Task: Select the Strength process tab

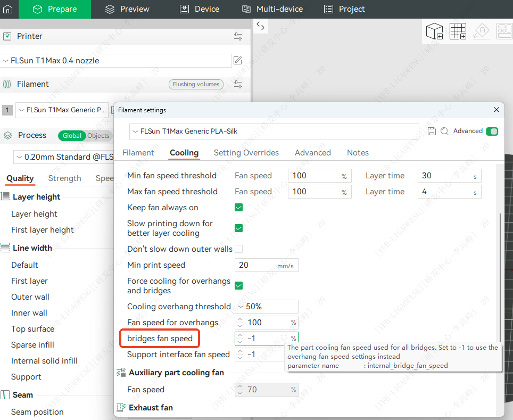Action: click(64, 178)
